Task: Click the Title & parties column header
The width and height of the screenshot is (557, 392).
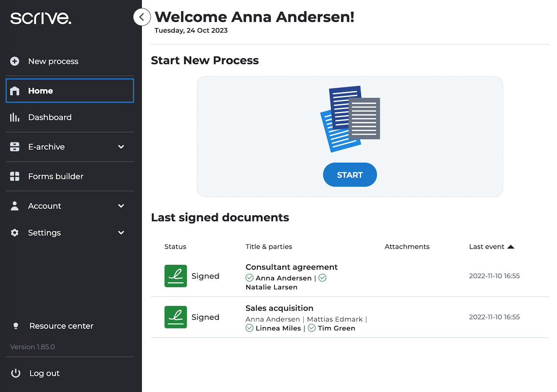Action: click(268, 247)
